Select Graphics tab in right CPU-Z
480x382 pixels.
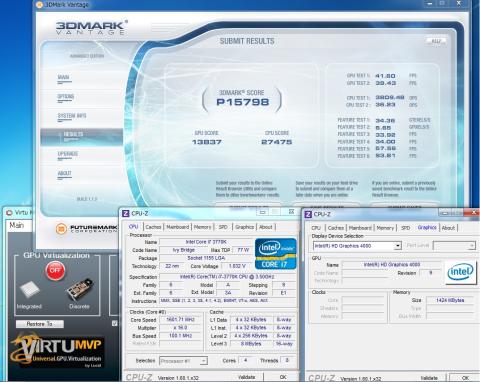pyautogui.click(x=427, y=227)
